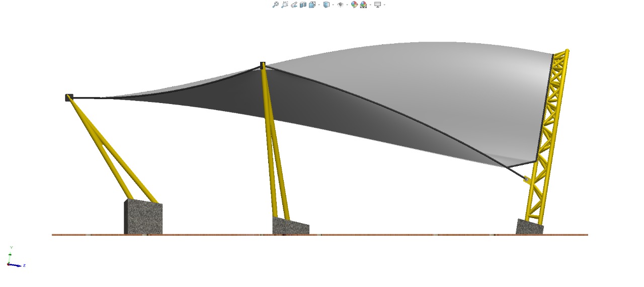This screenshot has height=287, width=644.
Task: Click the Zoom to Fit magnifier icon
Action: 275,5
